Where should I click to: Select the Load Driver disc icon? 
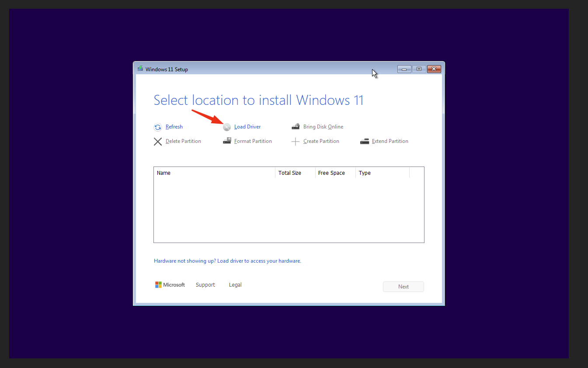click(x=227, y=127)
